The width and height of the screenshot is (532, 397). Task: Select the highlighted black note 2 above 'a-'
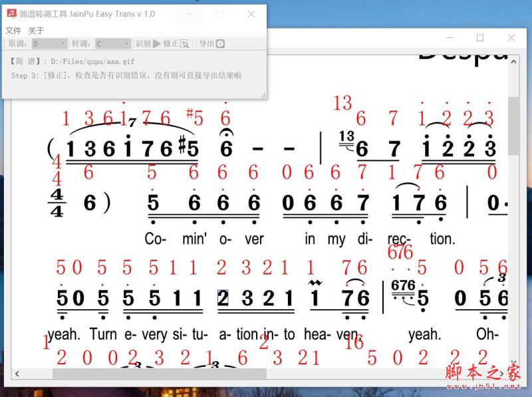click(223, 298)
